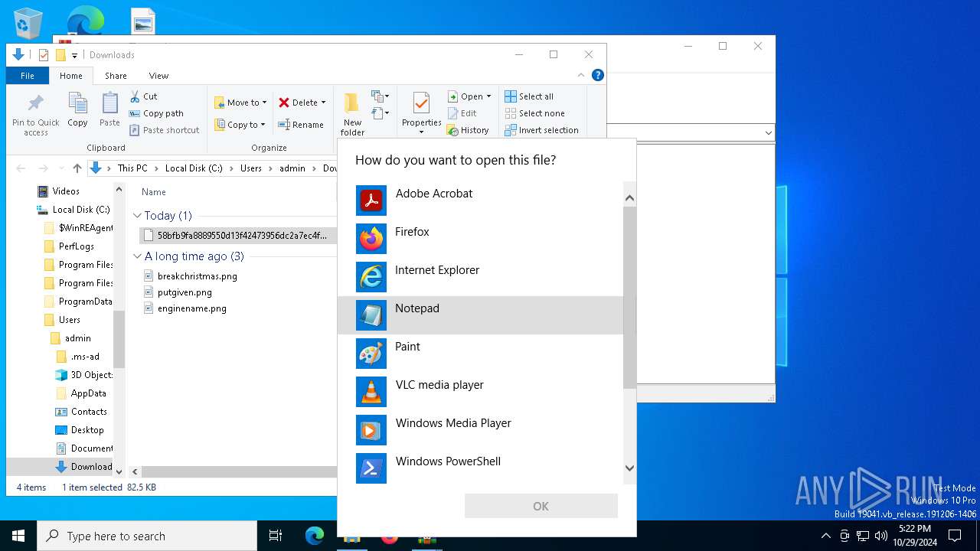980x551 pixels.
Task: Select 3D Objects in the navigation tree
Action: (x=84, y=375)
